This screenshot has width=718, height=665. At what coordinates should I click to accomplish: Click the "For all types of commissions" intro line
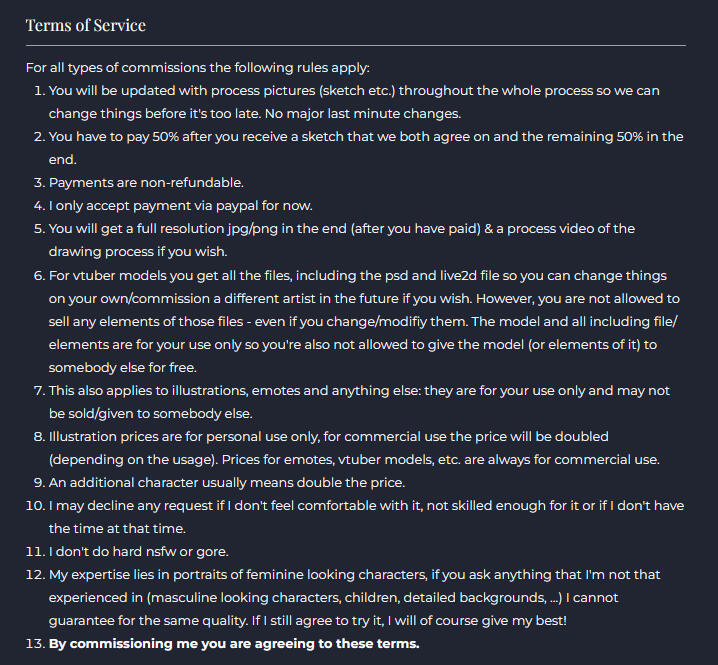198,68
